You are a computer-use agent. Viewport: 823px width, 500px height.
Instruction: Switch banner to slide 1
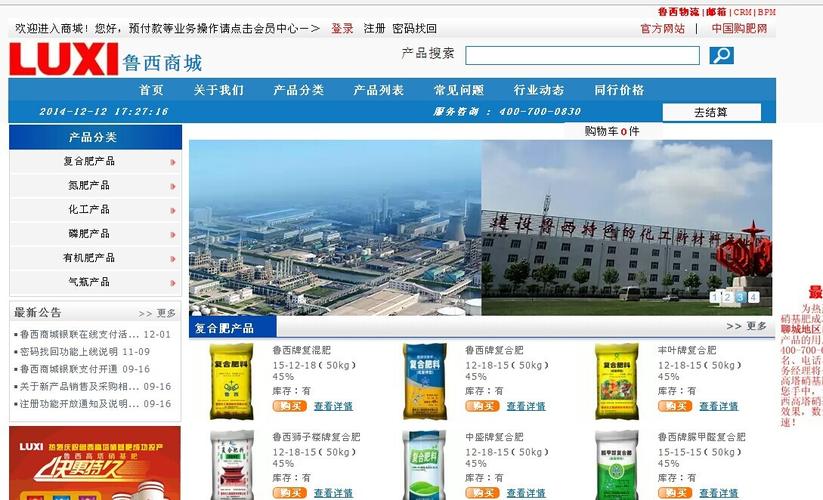(715, 297)
